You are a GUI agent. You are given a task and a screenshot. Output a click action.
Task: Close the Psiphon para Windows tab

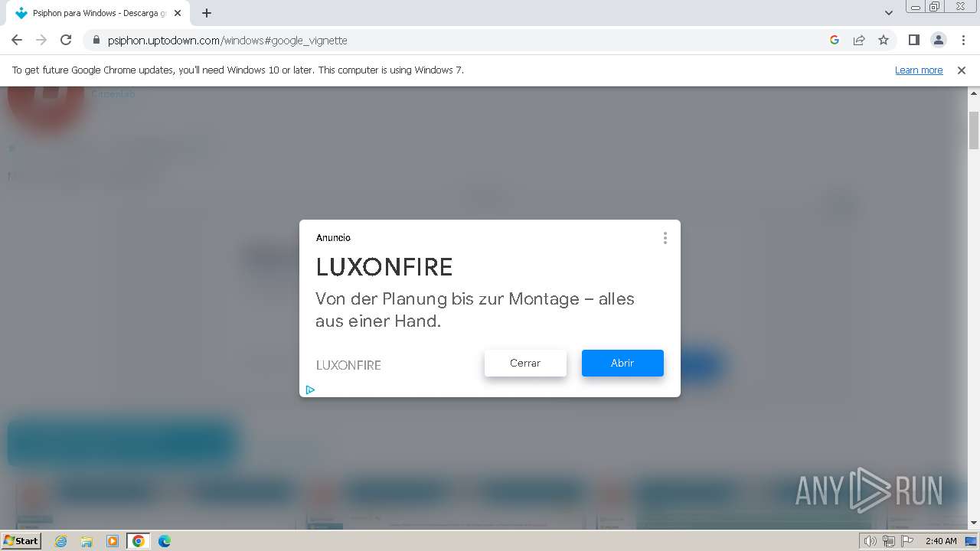[x=178, y=13]
